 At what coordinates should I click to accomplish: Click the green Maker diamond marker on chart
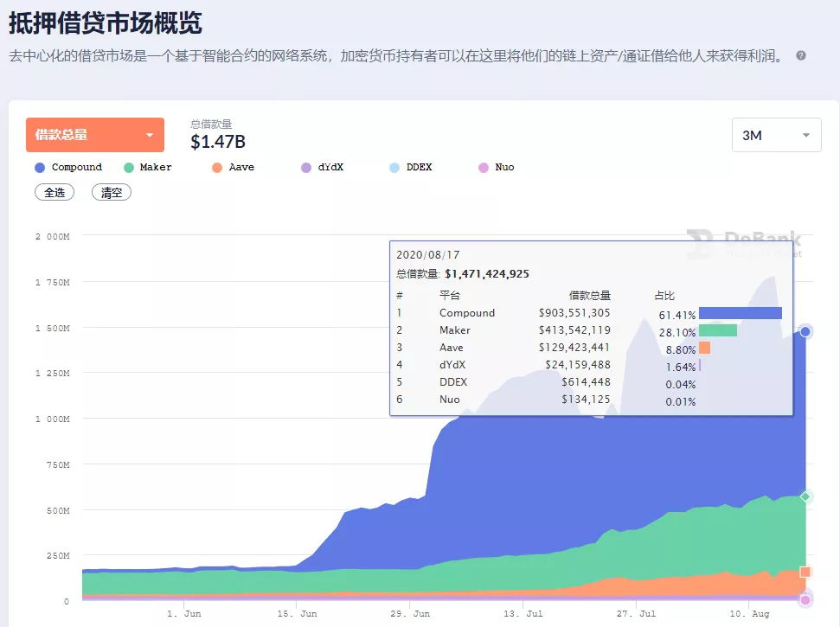tap(805, 497)
